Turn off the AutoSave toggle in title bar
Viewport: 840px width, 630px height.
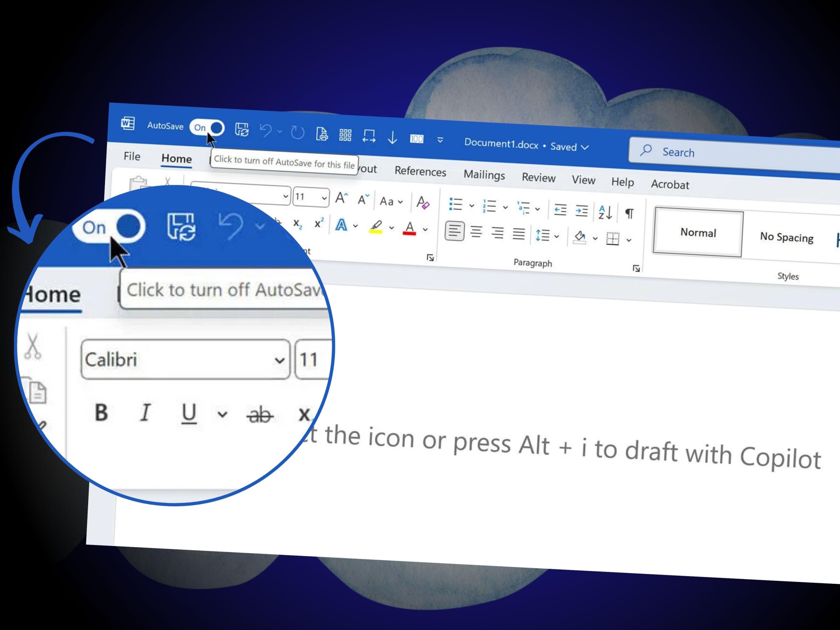(207, 128)
